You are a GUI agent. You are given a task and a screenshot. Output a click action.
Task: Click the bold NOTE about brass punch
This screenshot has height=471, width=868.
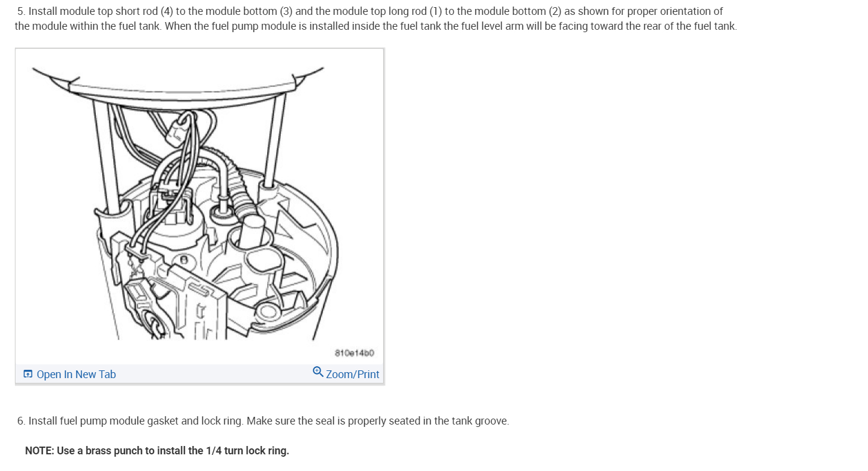pos(157,451)
